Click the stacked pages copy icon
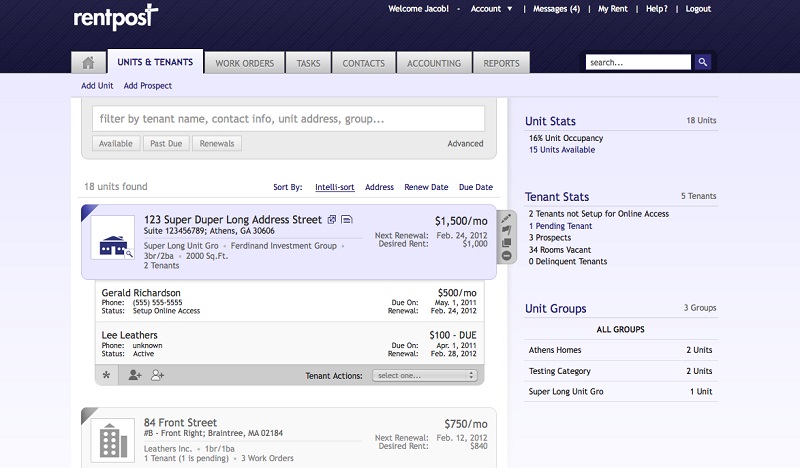Screen dimensions: 800x468 506,243
